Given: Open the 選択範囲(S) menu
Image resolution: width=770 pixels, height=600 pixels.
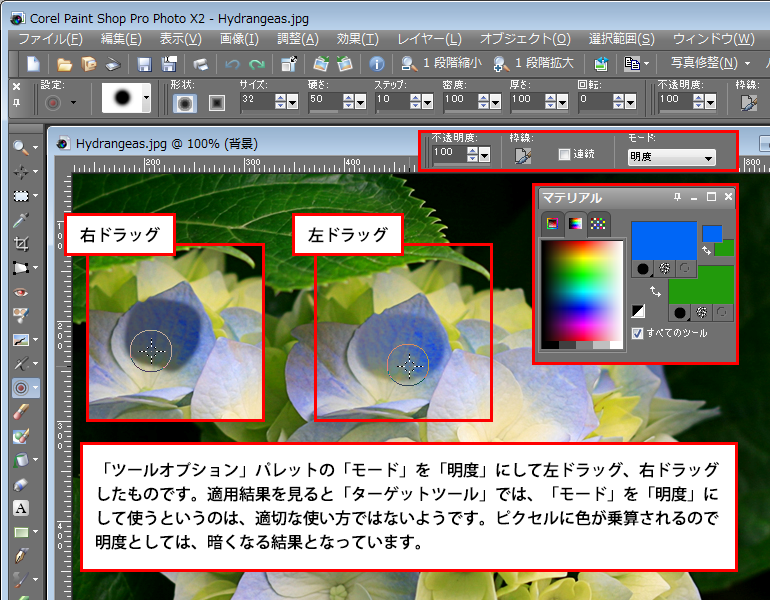Looking at the screenshot, I should (x=622, y=39).
